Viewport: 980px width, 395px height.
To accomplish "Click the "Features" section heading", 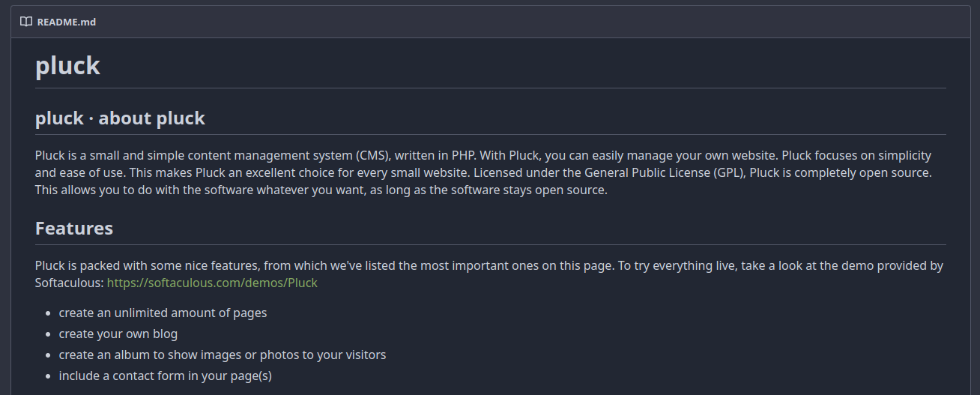I will [74, 229].
